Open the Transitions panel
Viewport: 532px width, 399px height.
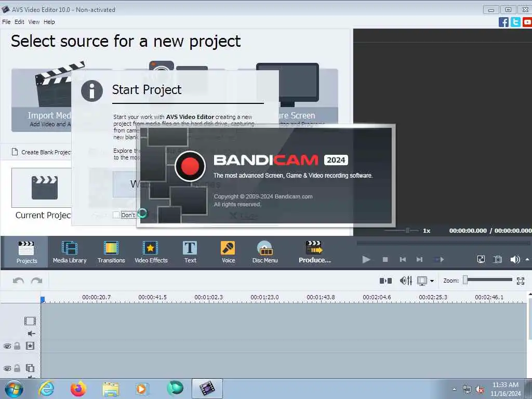point(111,252)
